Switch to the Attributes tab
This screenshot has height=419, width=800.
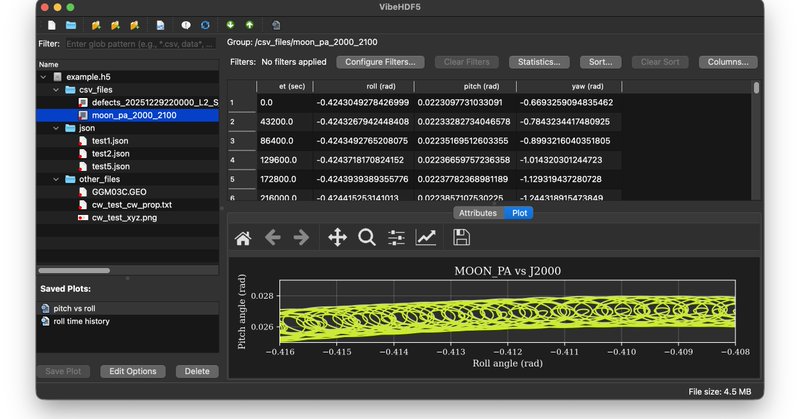tap(478, 213)
